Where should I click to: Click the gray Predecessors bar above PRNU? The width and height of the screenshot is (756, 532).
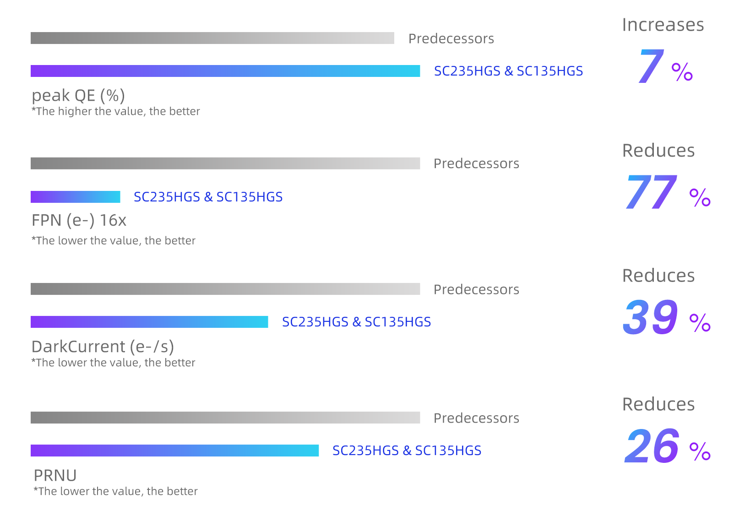click(x=225, y=418)
